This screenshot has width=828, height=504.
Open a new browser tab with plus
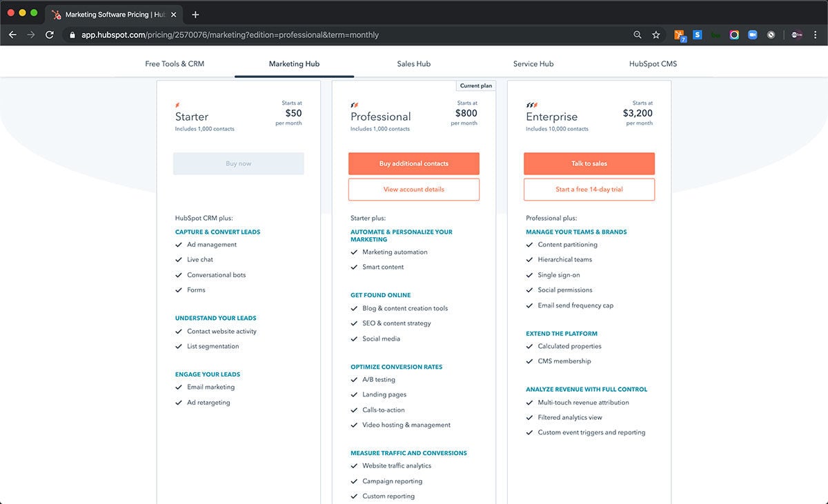click(195, 14)
